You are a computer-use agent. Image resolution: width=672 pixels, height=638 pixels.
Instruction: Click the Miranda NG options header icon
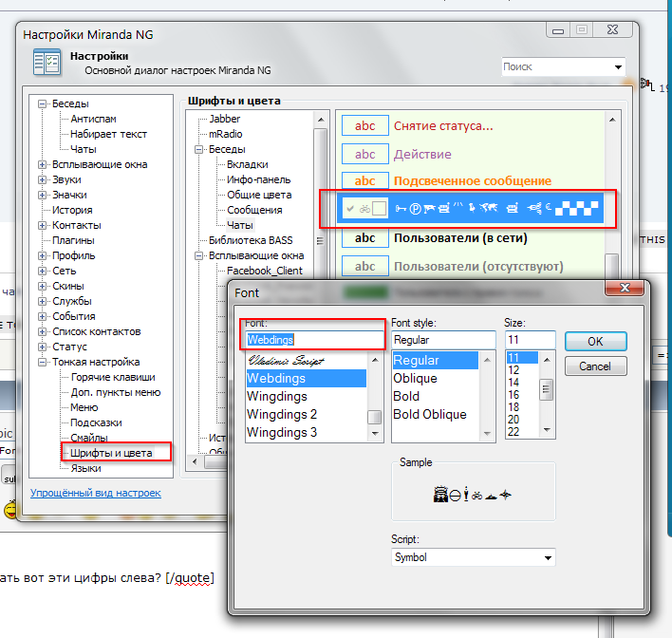[x=47, y=62]
